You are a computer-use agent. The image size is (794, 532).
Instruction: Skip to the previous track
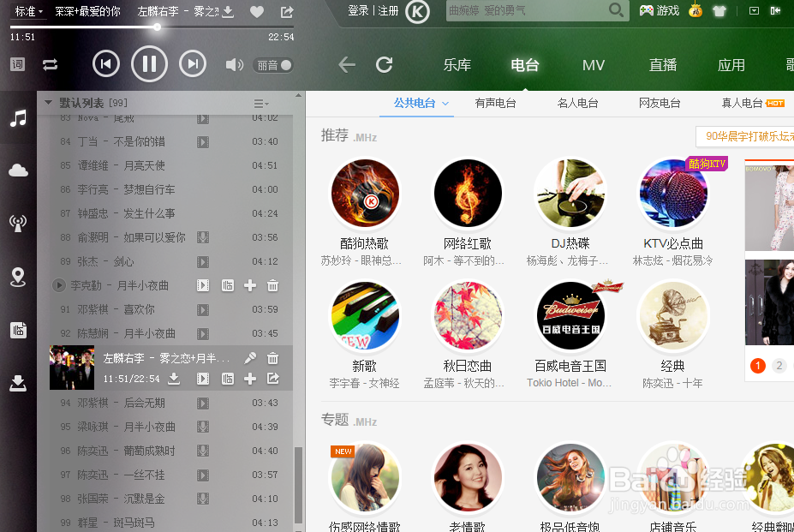tap(106, 64)
